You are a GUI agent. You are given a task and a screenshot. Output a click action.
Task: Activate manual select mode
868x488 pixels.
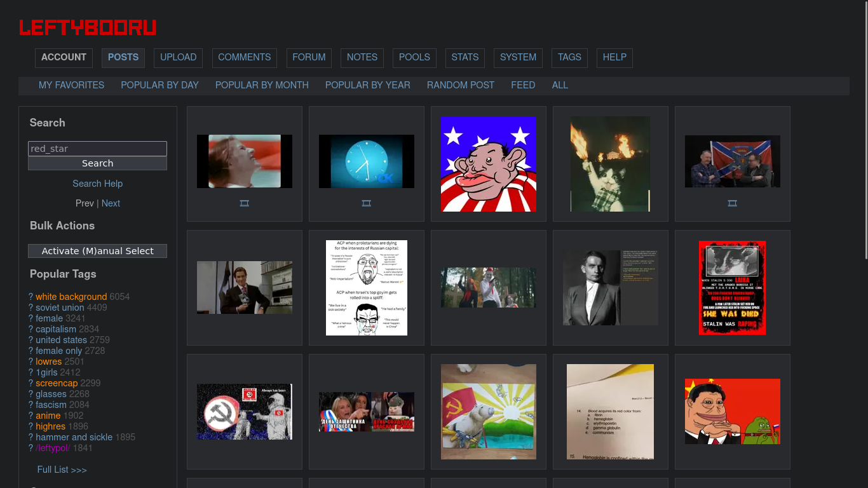click(97, 251)
